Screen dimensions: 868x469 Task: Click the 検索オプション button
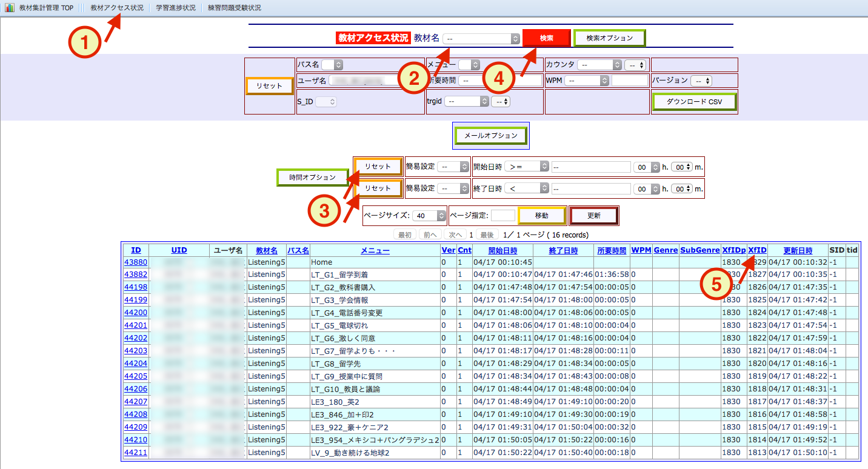609,38
